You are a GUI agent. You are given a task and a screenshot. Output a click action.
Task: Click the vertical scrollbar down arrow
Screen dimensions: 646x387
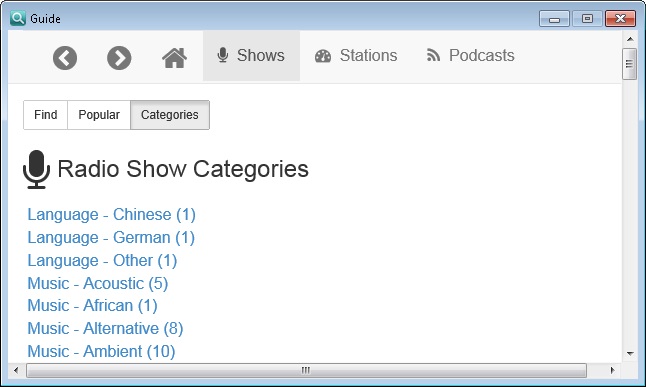pyautogui.click(x=630, y=354)
